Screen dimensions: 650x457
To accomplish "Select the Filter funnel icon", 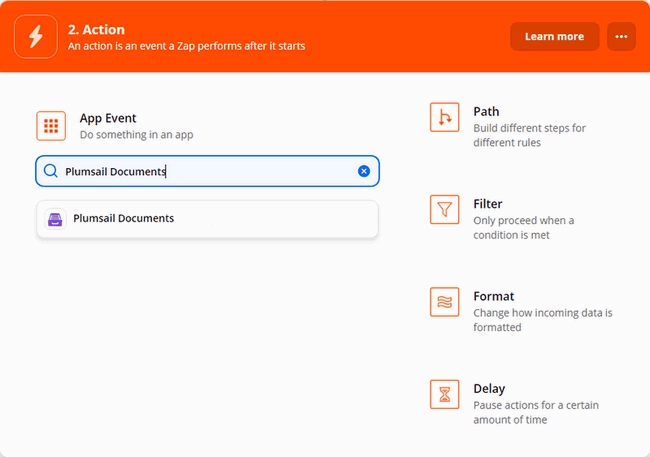I will click(444, 209).
